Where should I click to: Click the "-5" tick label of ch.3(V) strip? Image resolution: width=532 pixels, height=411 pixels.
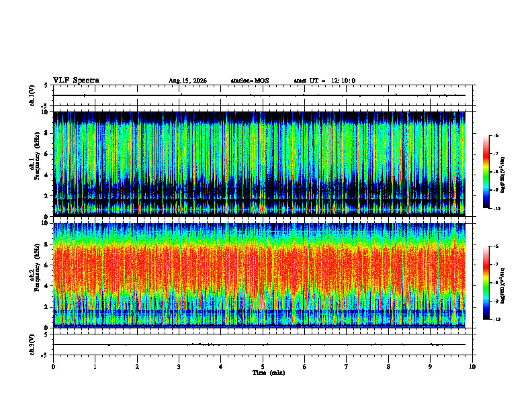46,355
